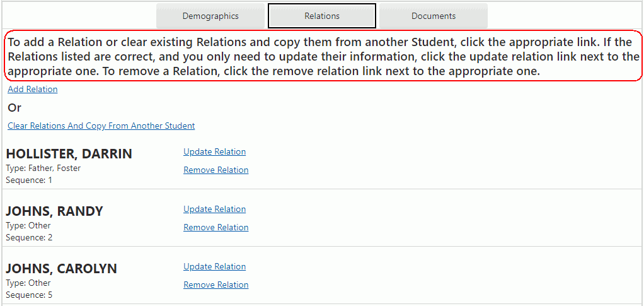The width and height of the screenshot is (644, 306).
Task: Click the HOLLISTER, DARRIN name heading
Action: point(69,155)
